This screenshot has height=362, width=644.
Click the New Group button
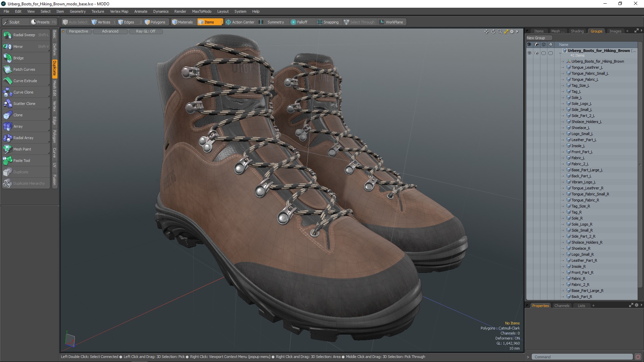[539, 38]
